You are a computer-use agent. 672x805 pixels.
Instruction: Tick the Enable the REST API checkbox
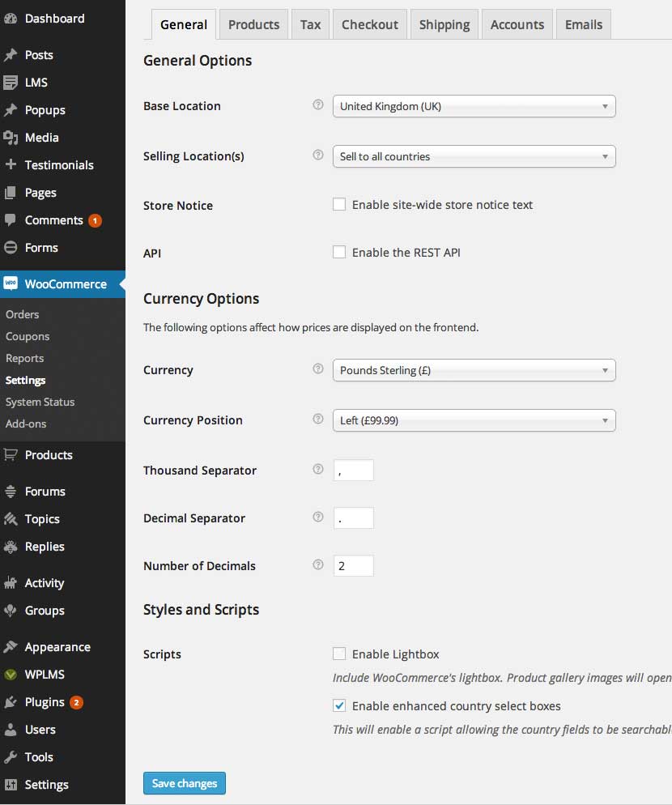click(338, 252)
